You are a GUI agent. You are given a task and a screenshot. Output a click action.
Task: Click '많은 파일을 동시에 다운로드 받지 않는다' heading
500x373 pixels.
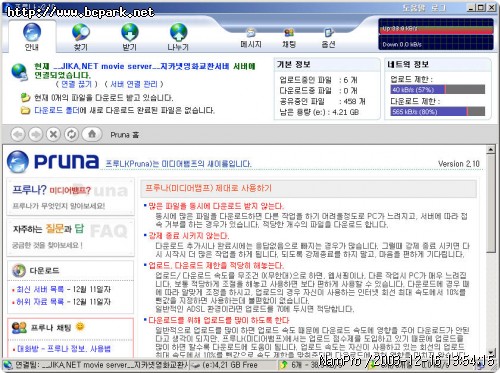[216, 206]
